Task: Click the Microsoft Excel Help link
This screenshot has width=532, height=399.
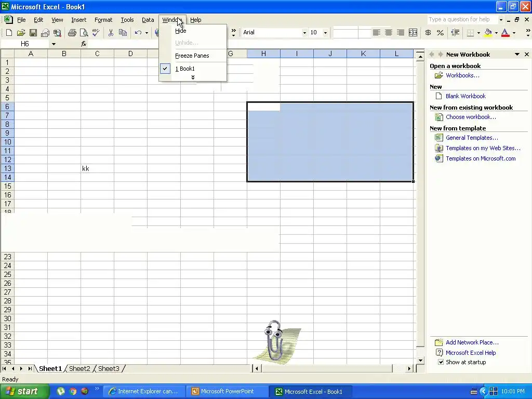Action: tap(471, 353)
